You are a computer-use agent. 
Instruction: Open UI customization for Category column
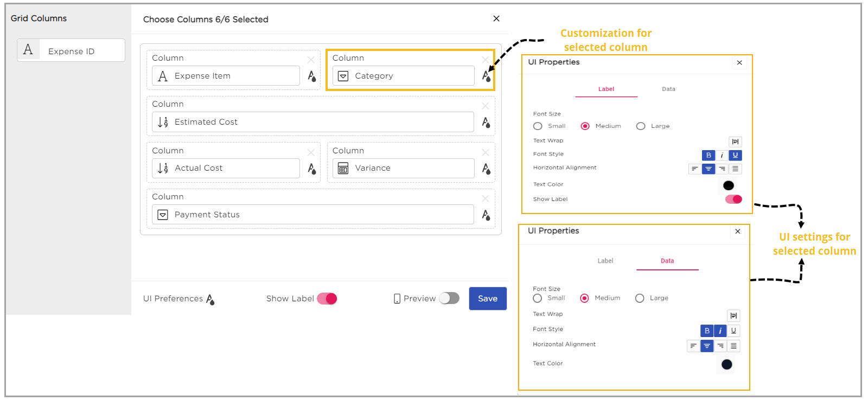coord(486,76)
